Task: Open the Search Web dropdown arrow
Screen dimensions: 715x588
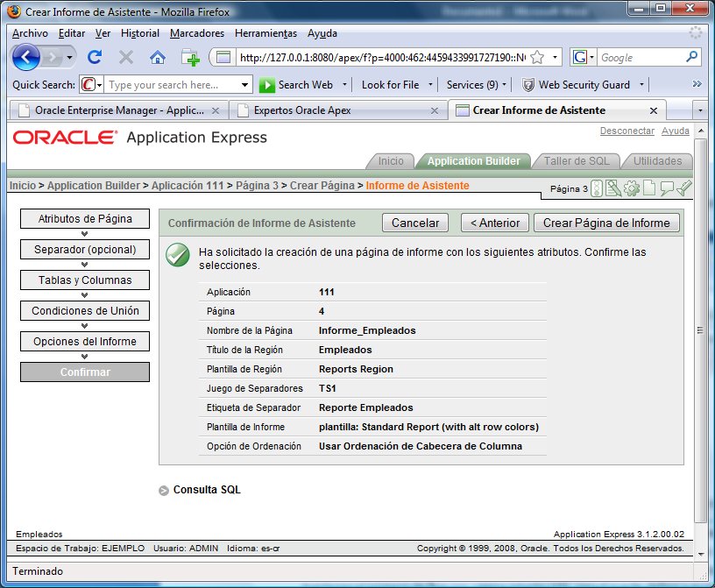Action: click(344, 84)
